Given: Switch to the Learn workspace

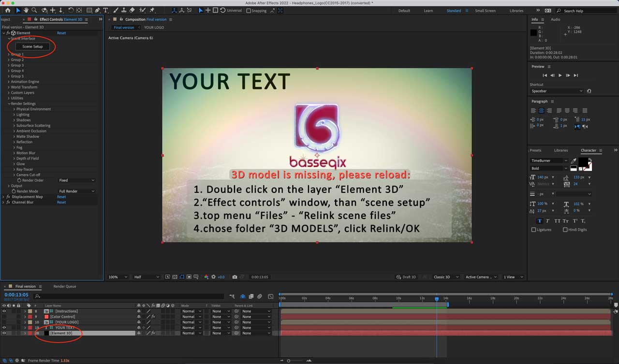Looking at the screenshot, I should tap(428, 11).
